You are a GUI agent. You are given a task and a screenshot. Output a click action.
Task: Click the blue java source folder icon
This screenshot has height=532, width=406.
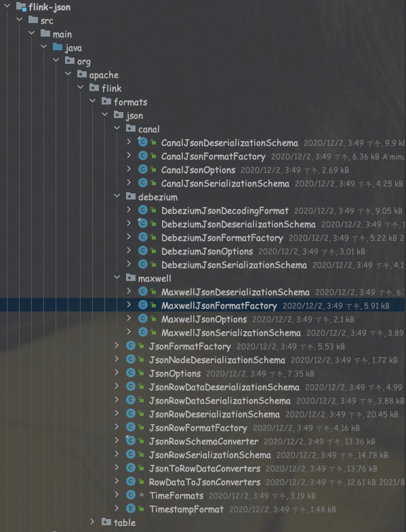58,47
